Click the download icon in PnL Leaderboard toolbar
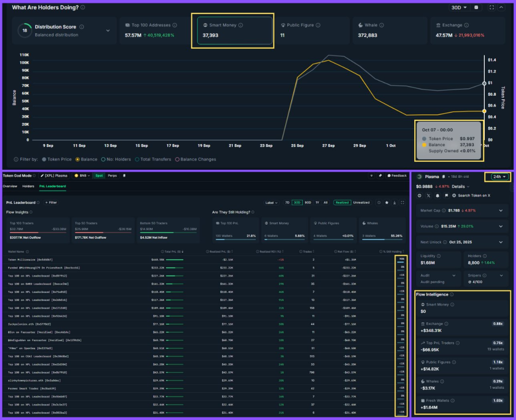The image size is (516, 420). pyautogui.click(x=395, y=202)
